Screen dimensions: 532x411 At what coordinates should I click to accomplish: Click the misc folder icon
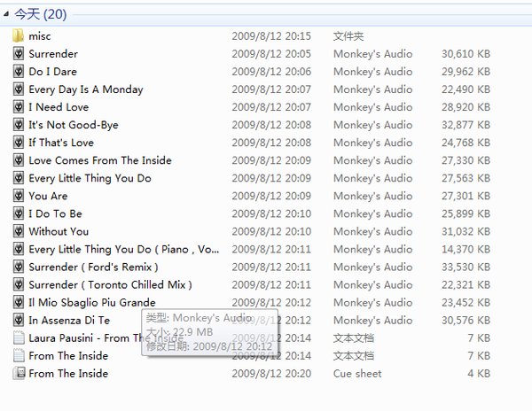click(19, 35)
